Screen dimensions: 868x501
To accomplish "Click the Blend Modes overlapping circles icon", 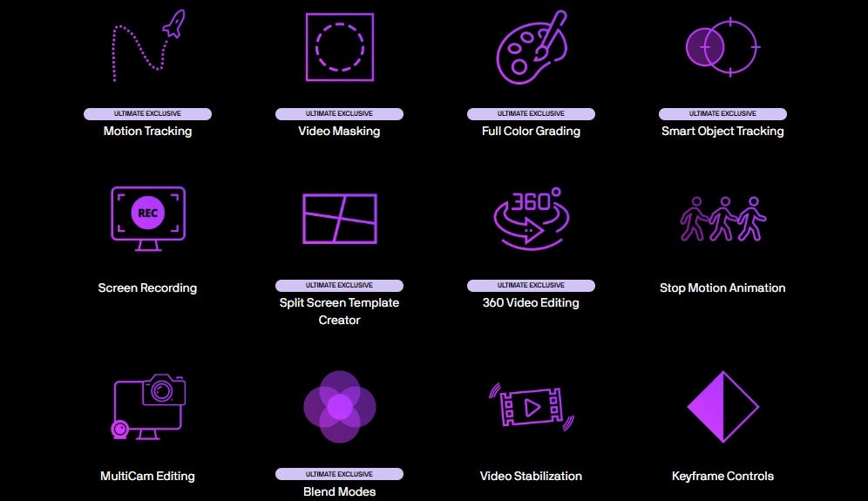I will coord(340,407).
